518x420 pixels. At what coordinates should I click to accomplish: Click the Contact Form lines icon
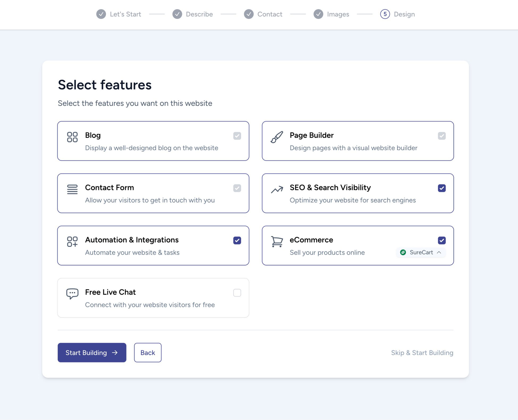tap(72, 189)
